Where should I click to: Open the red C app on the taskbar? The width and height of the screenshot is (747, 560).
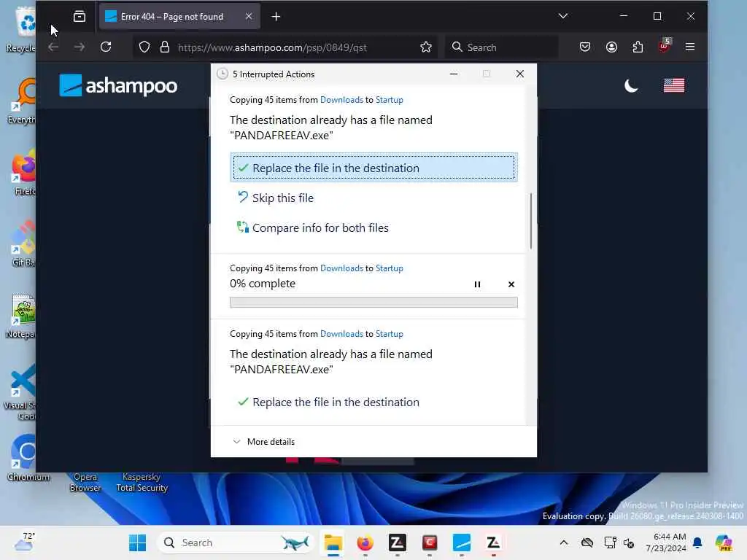pyautogui.click(x=430, y=542)
